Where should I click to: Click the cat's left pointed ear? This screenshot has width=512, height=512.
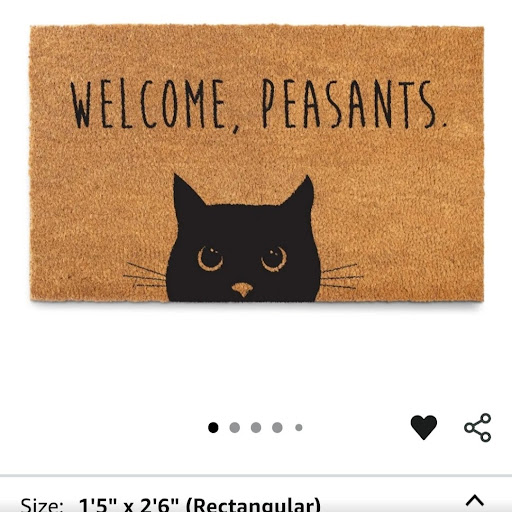click(187, 193)
